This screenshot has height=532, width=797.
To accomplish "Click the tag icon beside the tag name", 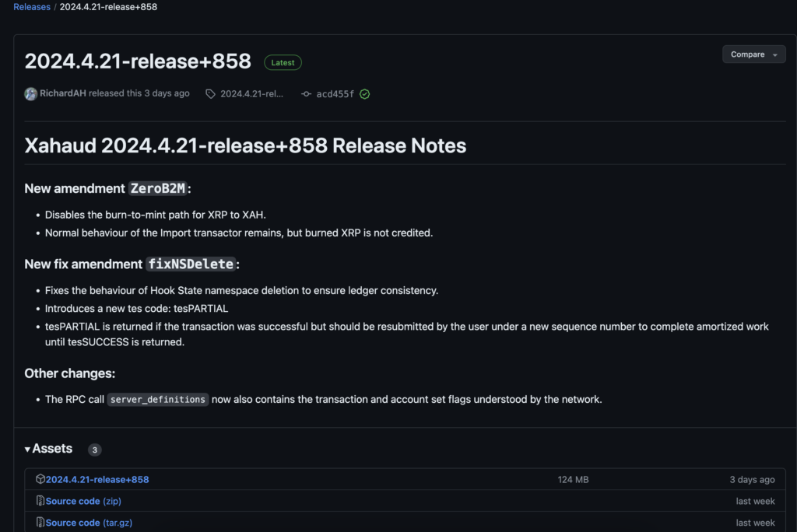I will pyautogui.click(x=210, y=94).
